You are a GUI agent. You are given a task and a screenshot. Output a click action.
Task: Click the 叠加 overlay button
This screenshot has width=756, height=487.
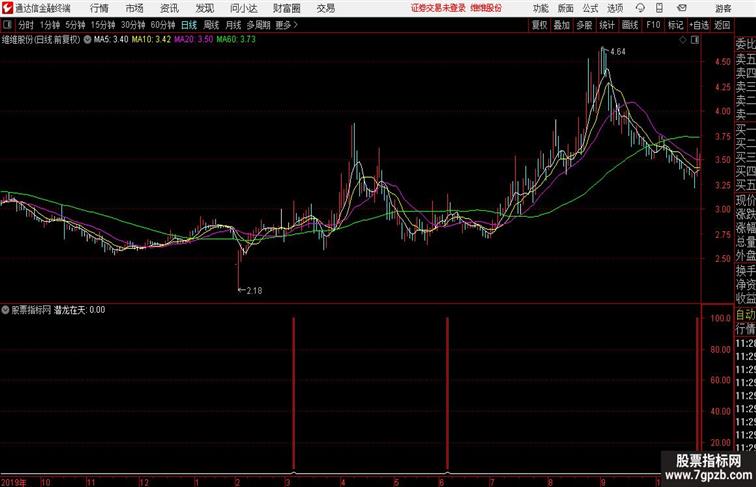[562, 25]
